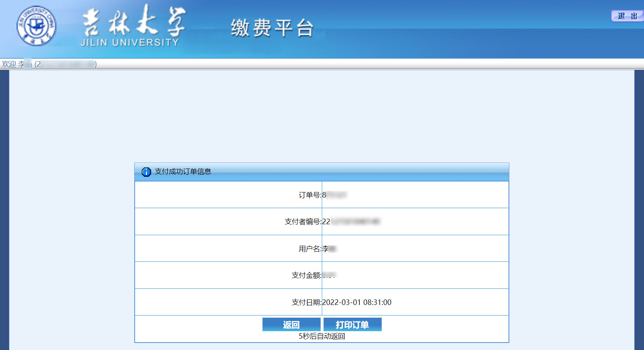Click the 订单号 label
The height and width of the screenshot is (350, 644).
click(309, 195)
